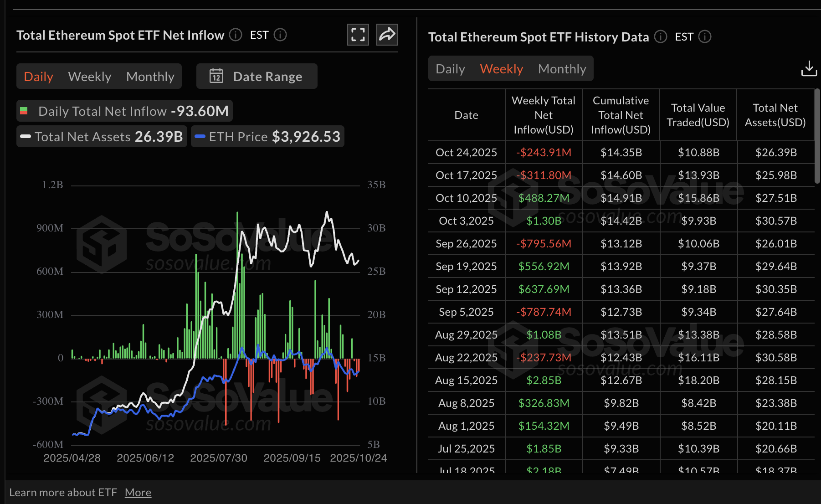821x504 pixels.
Task: Click the history table vertical scrollbar
Action: [x=817, y=137]
